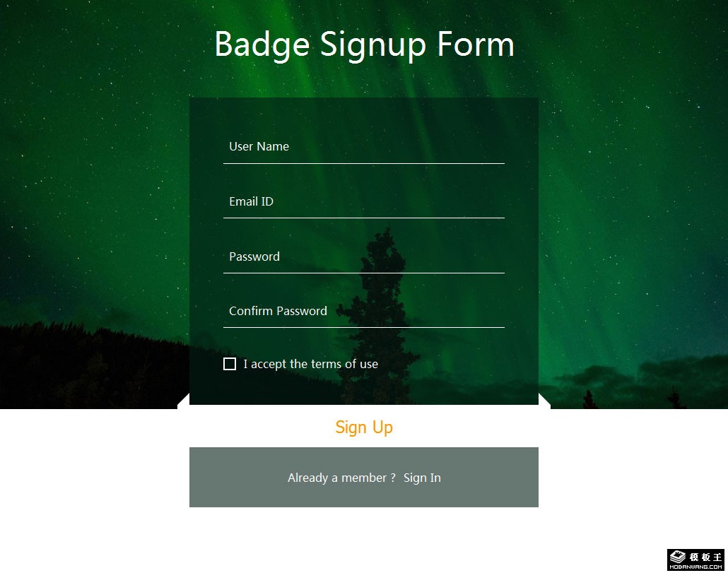
Task: Click the "I accept the terms of use" label
Action: (x=311, y=365)
